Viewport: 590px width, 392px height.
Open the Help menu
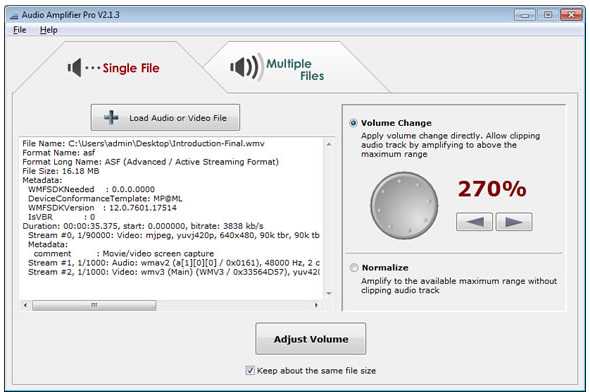[49, 30]
